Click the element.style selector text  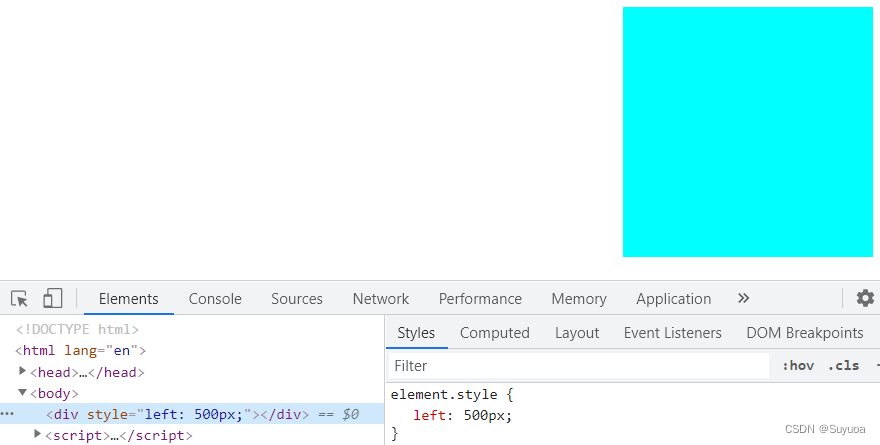(x=444, y=394)
